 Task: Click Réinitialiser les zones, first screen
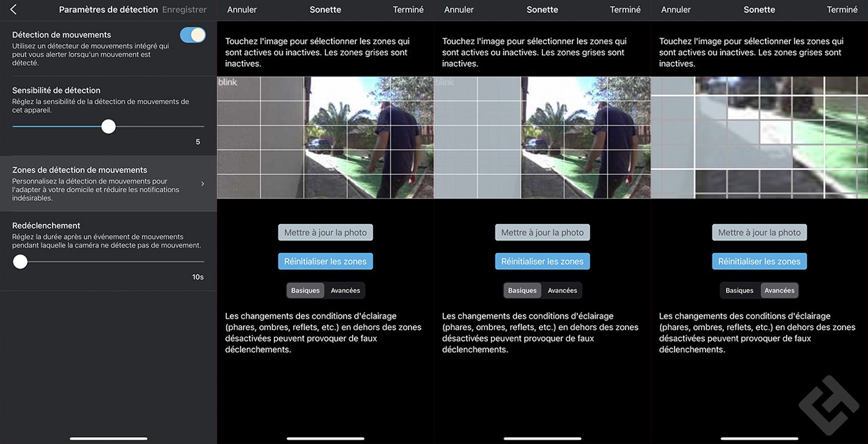click(x=325, y=261)
